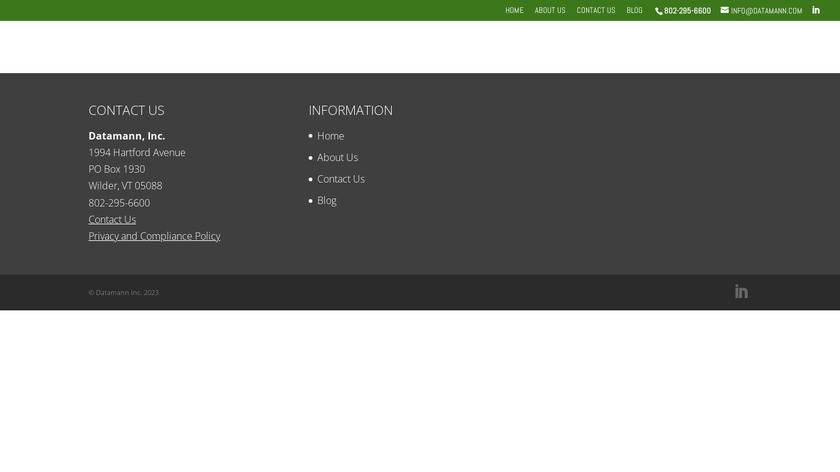Follow the underlined Contact Us footer link
Image resolution: width=840 pixels, height=472 pixels.
(112, 219)
